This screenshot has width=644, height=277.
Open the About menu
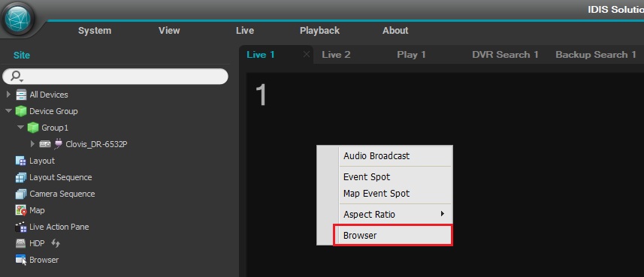click(395, 31)
